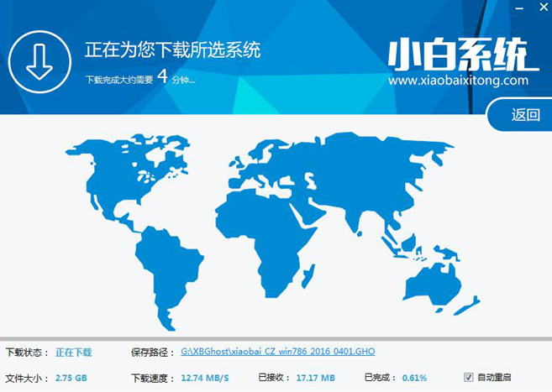Viewport: 552px width, 392px height.
Task: Click the world map graphic
Action: point(273,230)
